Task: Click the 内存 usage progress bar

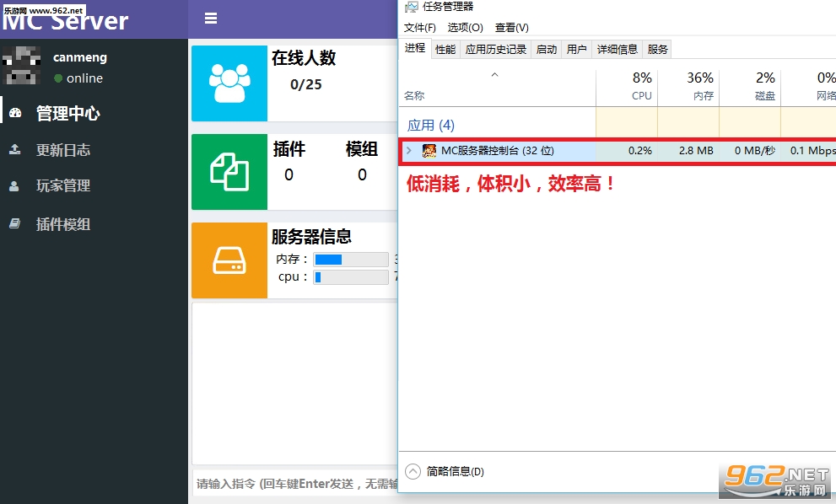Action: click(x=351, y=260)
